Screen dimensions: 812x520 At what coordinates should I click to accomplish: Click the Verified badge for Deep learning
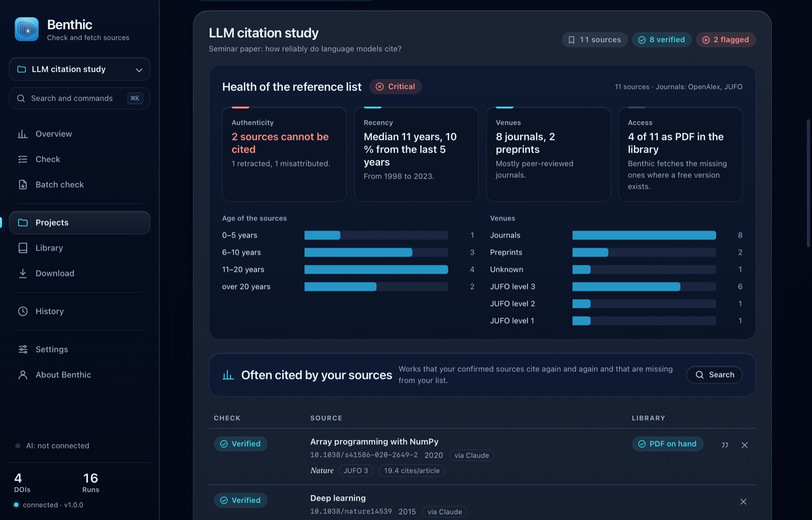point(240,500)
